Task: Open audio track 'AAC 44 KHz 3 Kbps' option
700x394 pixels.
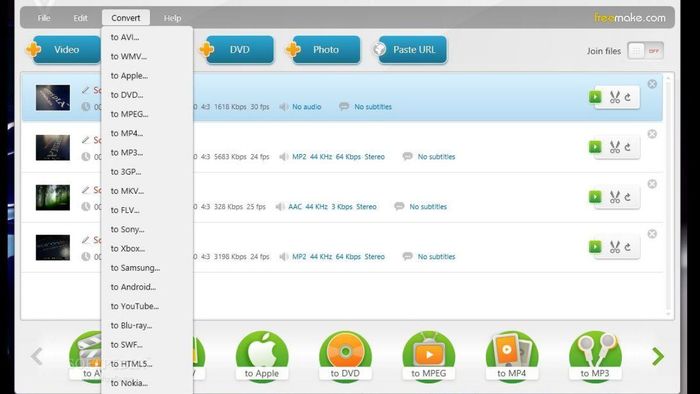Action: tap(332, 207)
